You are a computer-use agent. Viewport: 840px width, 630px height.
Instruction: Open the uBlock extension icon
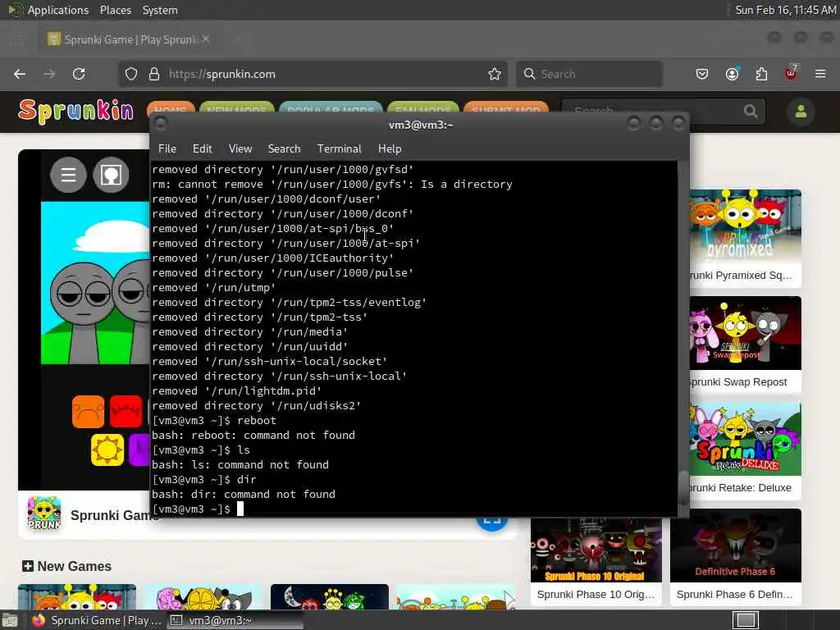tap(791, 73)
